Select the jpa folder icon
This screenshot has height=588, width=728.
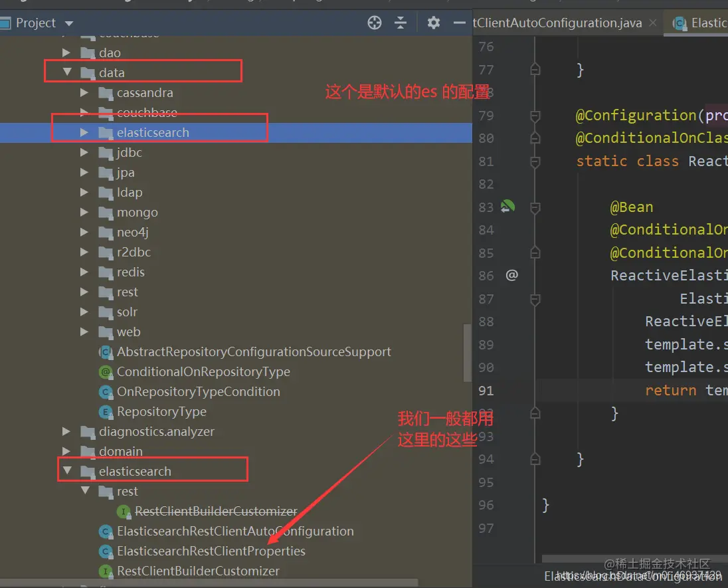click(x=106, y=173)
